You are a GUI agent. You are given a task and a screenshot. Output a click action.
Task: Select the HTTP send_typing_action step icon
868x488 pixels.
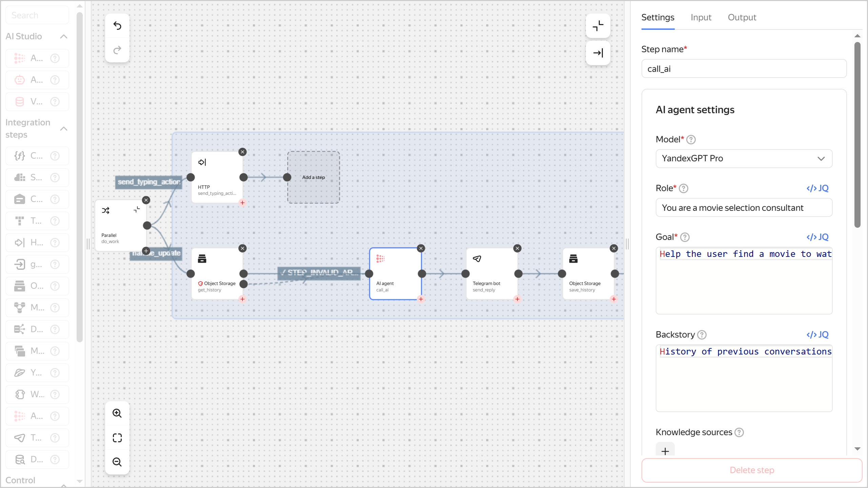(202, 162)
